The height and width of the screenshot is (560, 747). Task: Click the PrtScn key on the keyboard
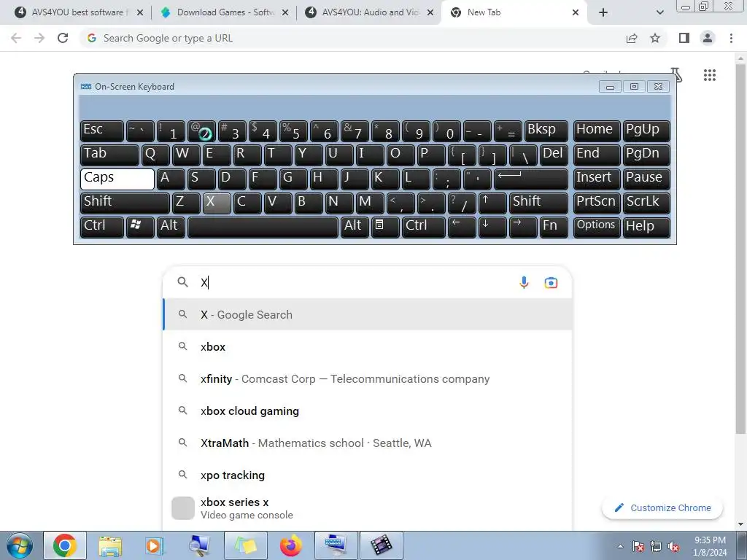coord(597,203)
